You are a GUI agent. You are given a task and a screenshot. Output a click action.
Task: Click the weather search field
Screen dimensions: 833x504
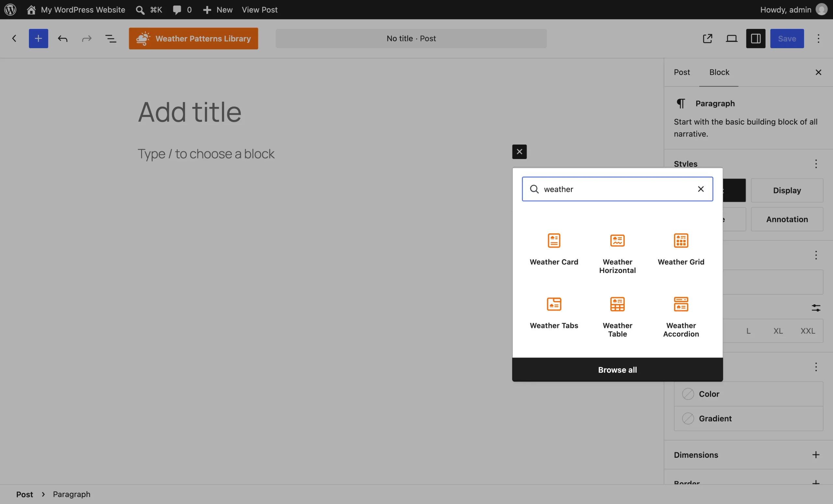pyautogui.click(x=617, y=189)
